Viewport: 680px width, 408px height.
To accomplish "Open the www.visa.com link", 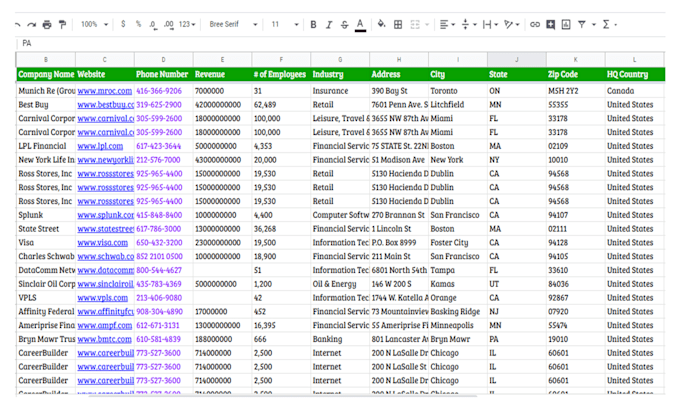I will tap(102, 243).
